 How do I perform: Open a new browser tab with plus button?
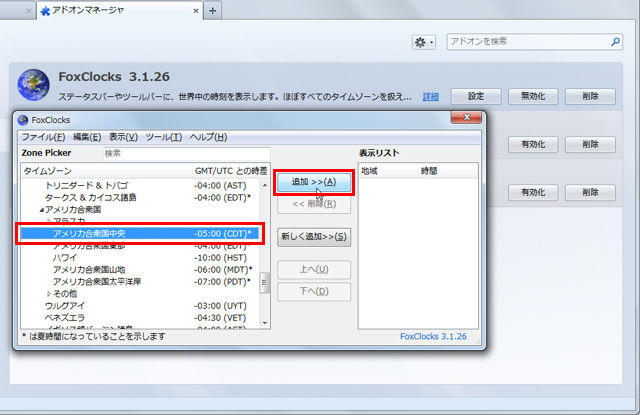point(213,11)
